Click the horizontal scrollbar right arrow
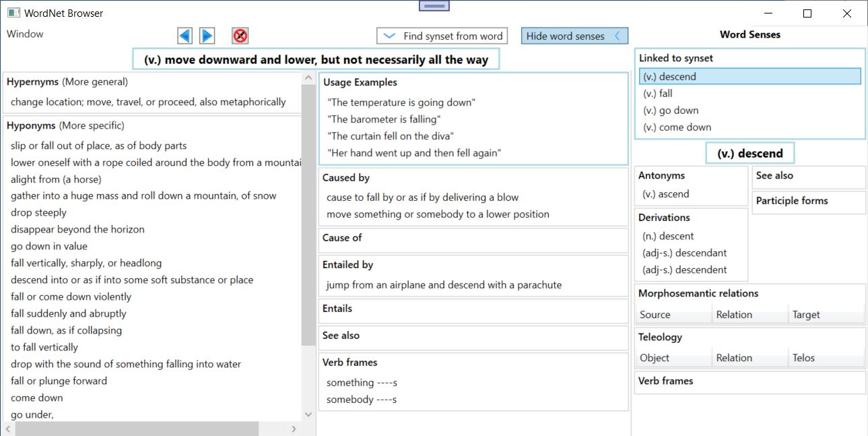This screenshot has height=436, width=868. tap(294, 429)
